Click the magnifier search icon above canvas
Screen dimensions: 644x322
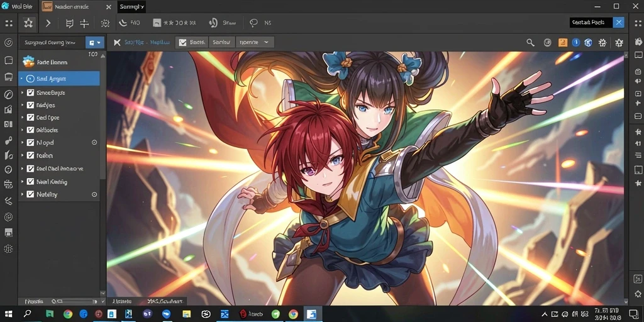pos(530,42)
